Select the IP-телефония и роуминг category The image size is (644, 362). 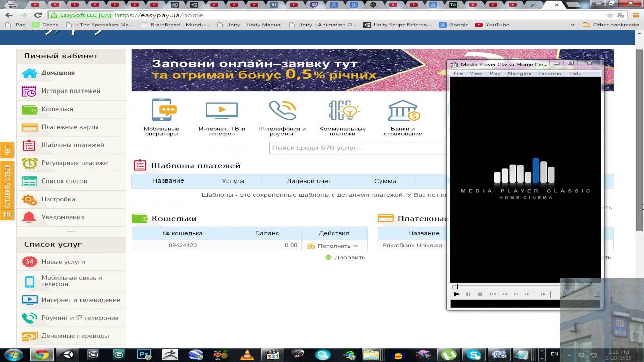[282, 117]
